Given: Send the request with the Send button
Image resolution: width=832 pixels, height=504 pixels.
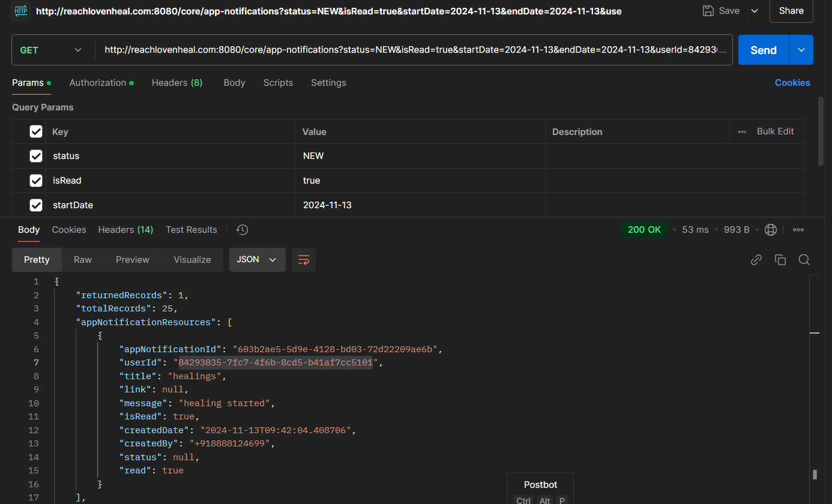Looking at the screenshot, I should point(764,50).
